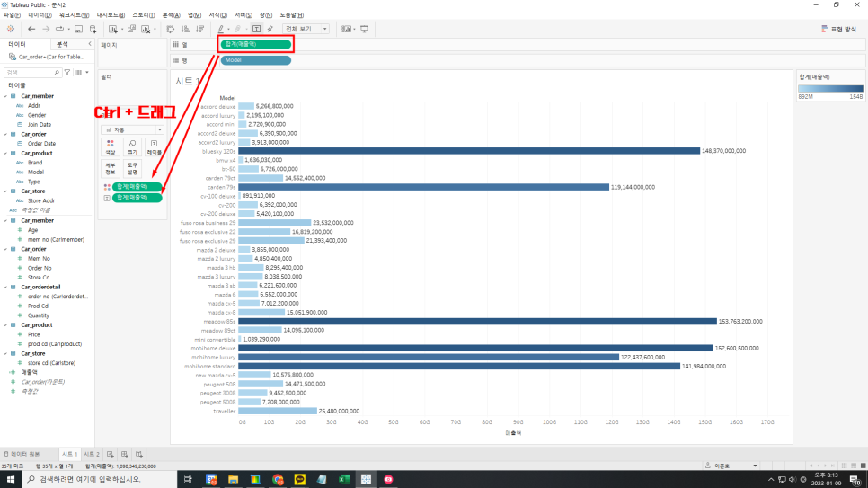
Task: Collapse the first Car_order table group
Action: click(x=5, y=134)
